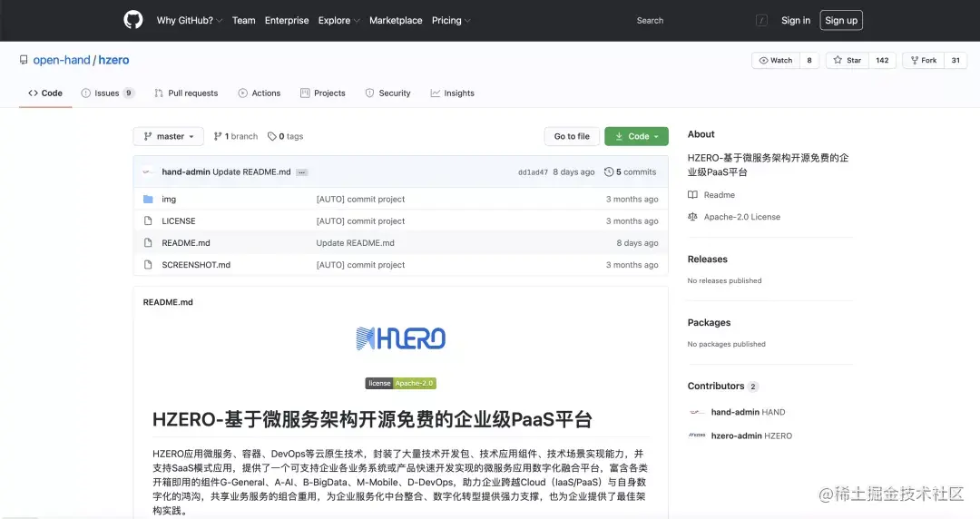Fork the hzero repository
980x519 pixels.
tap(923, 60)
